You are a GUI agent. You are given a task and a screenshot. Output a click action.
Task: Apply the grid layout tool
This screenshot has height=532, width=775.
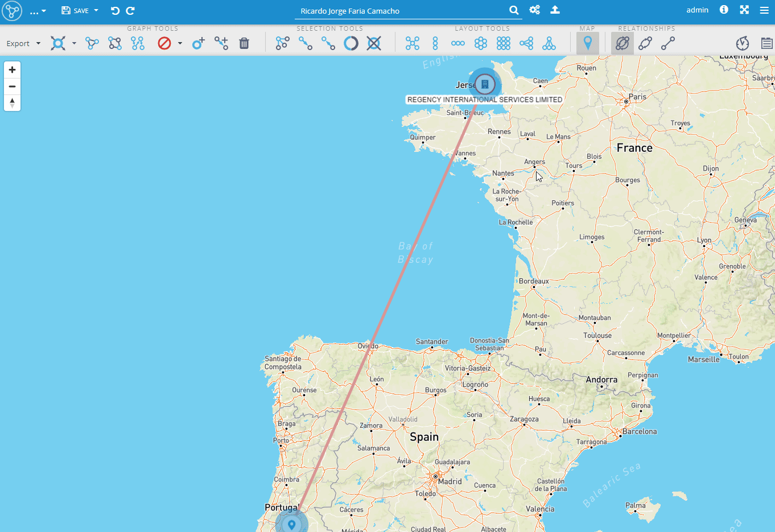504,43
